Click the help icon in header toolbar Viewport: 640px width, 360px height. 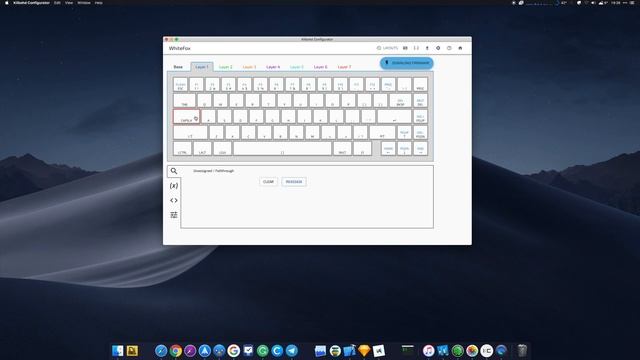click(x=449, y=48)
